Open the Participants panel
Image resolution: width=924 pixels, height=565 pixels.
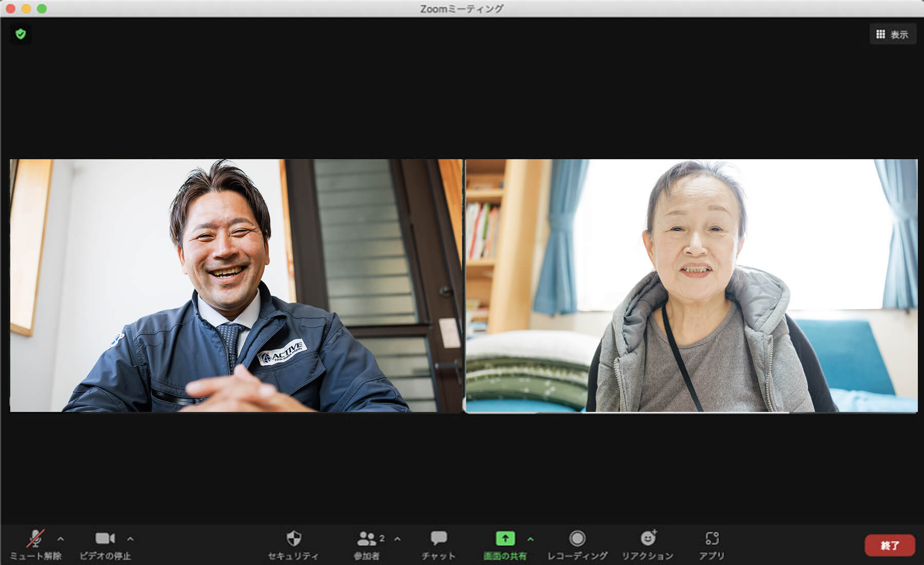pyautogui.click(x=367, y=539)
